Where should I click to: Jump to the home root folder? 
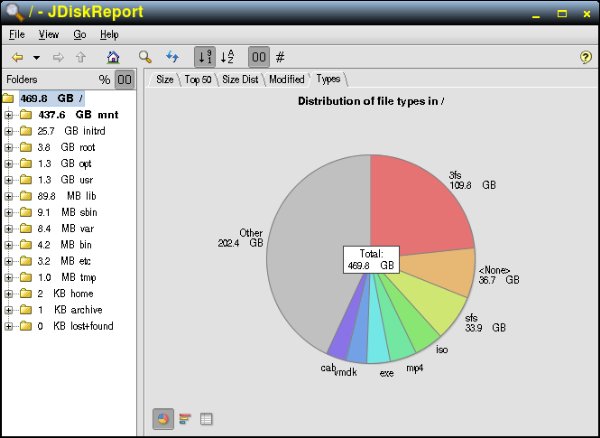pos(113,57)
